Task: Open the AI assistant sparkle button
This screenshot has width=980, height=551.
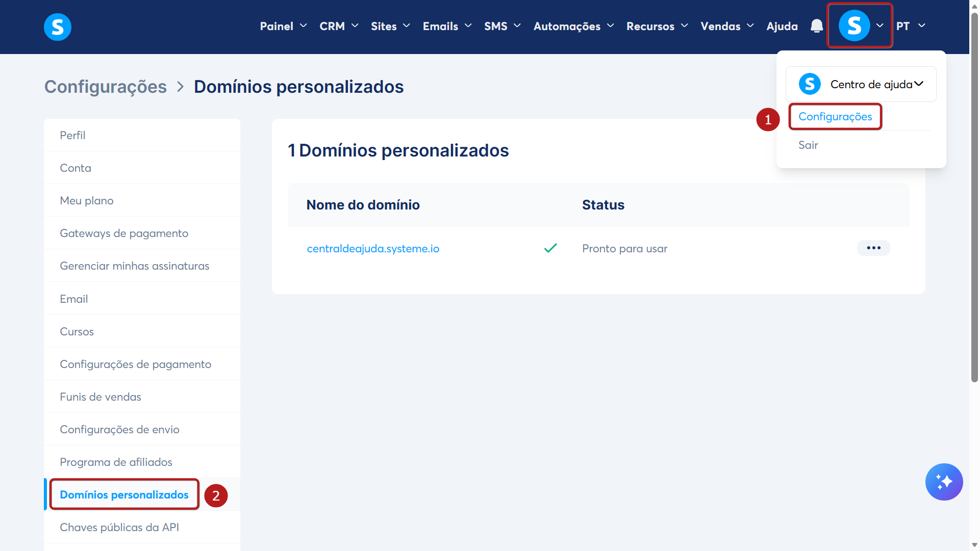Action: click(944, 482)
